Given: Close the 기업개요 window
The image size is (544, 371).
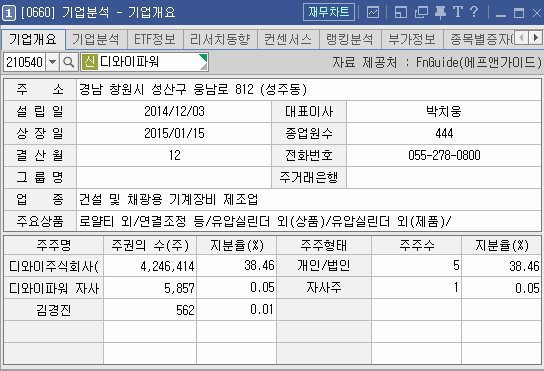Looking at the screenshot, I should click(536, 13).
